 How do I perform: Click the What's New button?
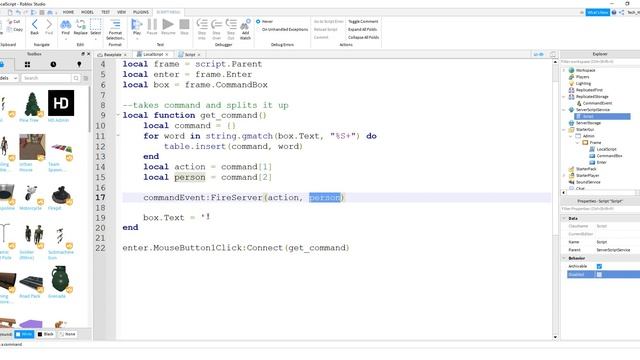[x=598, y=13]
